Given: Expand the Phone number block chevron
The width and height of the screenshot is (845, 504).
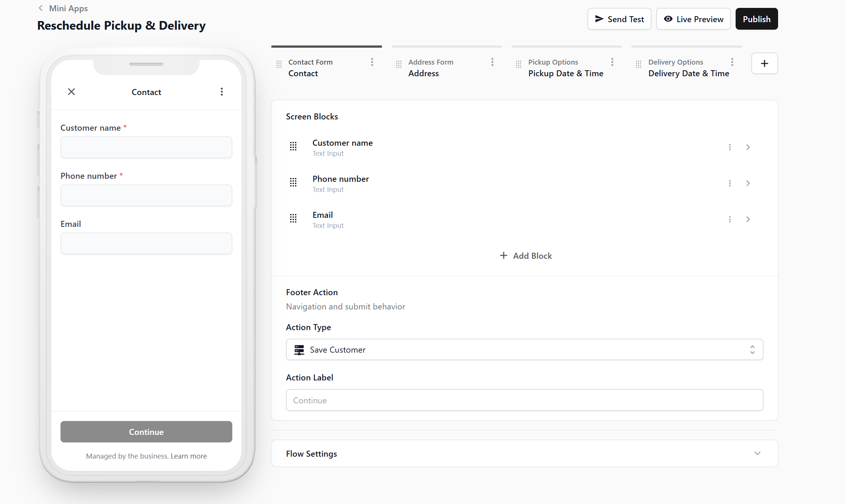Looking at the screenshot, I should point(748,183).
